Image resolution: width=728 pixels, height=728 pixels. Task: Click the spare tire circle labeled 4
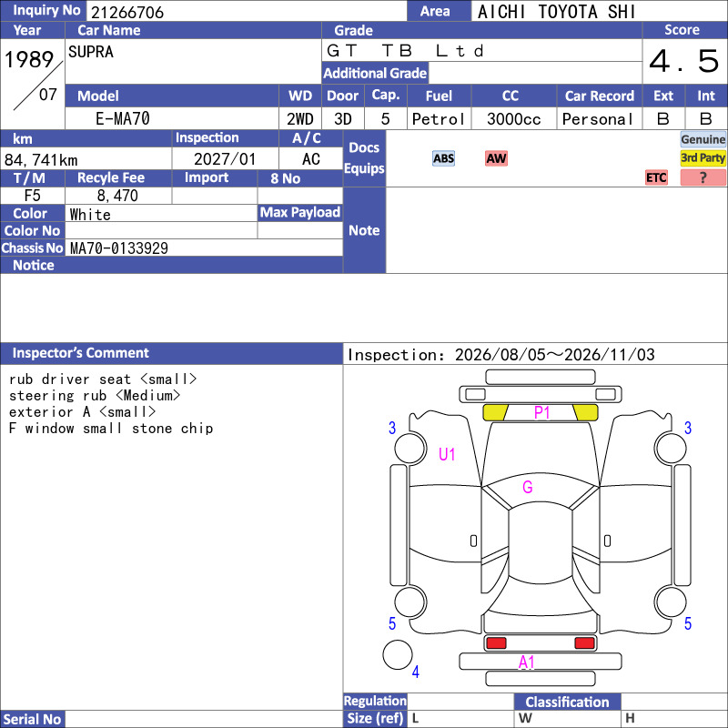coord(398,654)
